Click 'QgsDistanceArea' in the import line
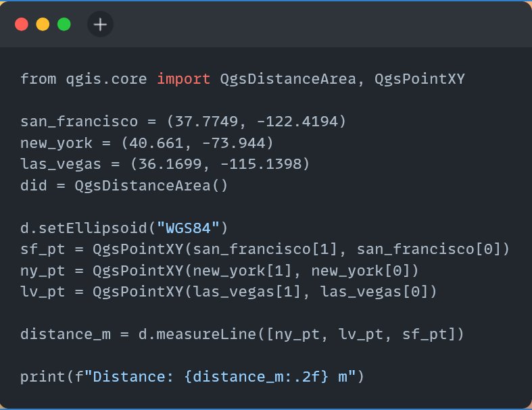The image size is (532, 410). [288, 79]
